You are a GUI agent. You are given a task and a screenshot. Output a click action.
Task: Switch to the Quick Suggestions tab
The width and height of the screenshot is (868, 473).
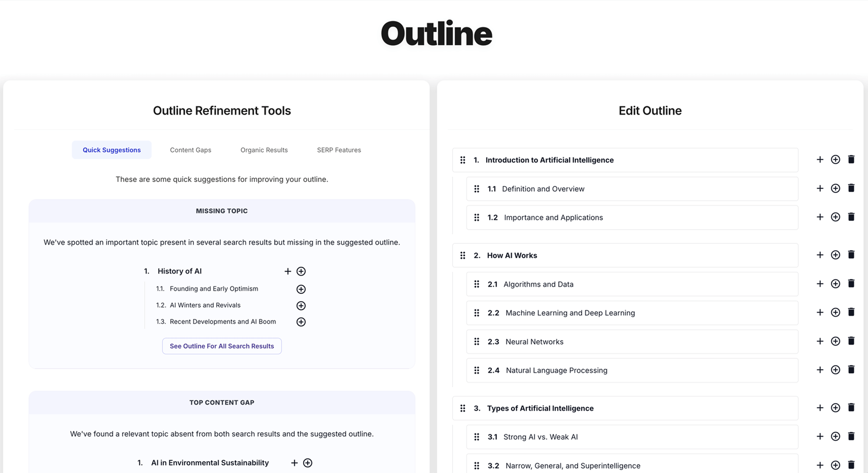pyautogui.click(x=112, y=150)
